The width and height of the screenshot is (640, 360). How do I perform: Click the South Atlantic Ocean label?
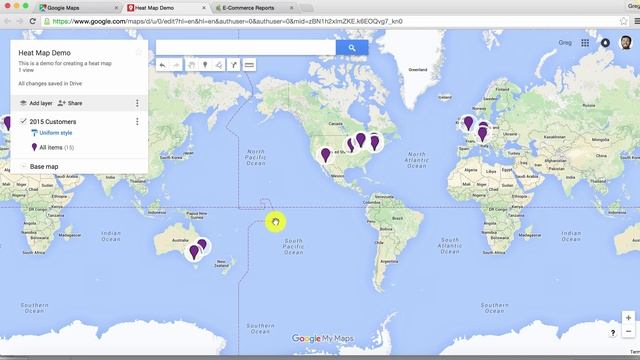[450, 246]
